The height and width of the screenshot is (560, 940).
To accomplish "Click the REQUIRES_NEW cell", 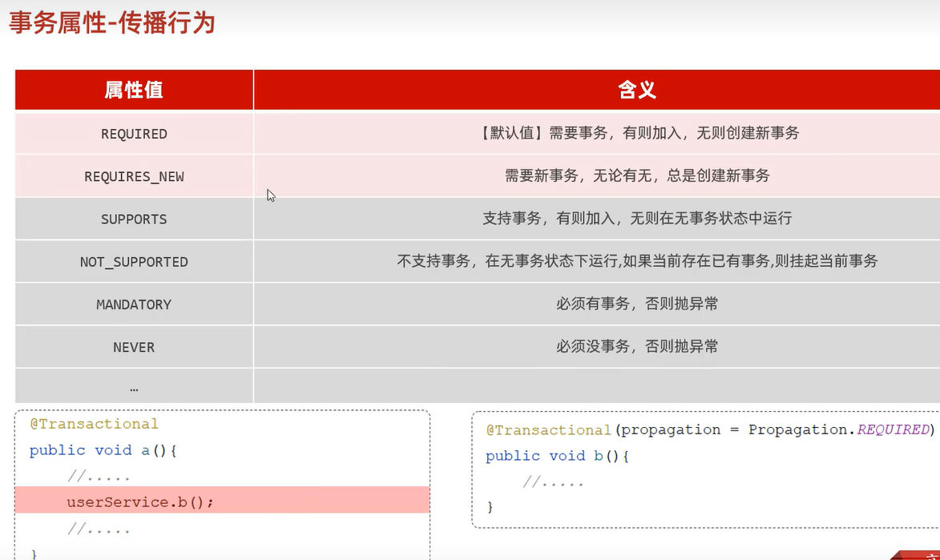I will (x=134, y=176).
